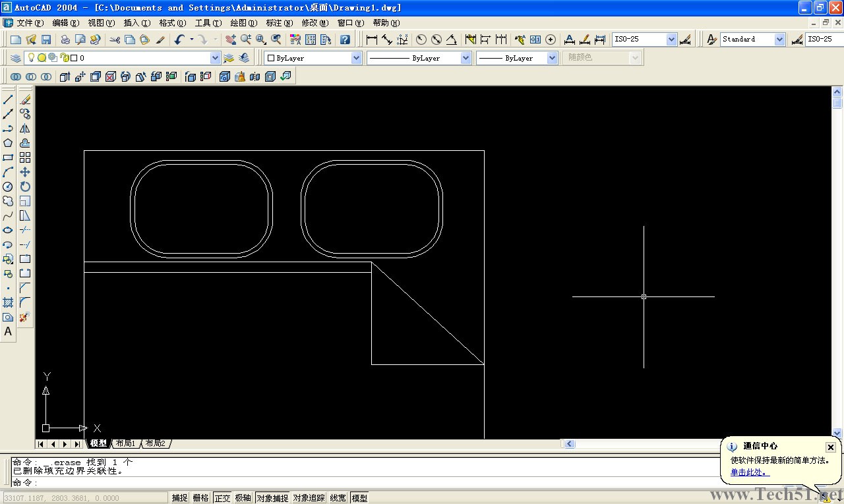
Task: Open the ByLayer lineweight dropdown
Action: pyautogui.click(x=553, y=58)
